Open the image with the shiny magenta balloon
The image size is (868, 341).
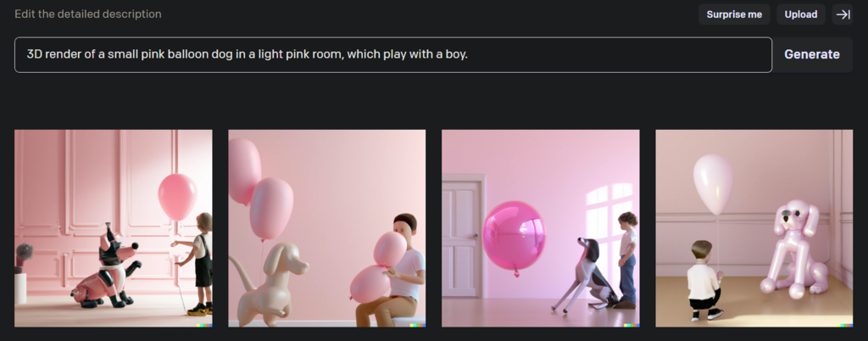(541, 228)
